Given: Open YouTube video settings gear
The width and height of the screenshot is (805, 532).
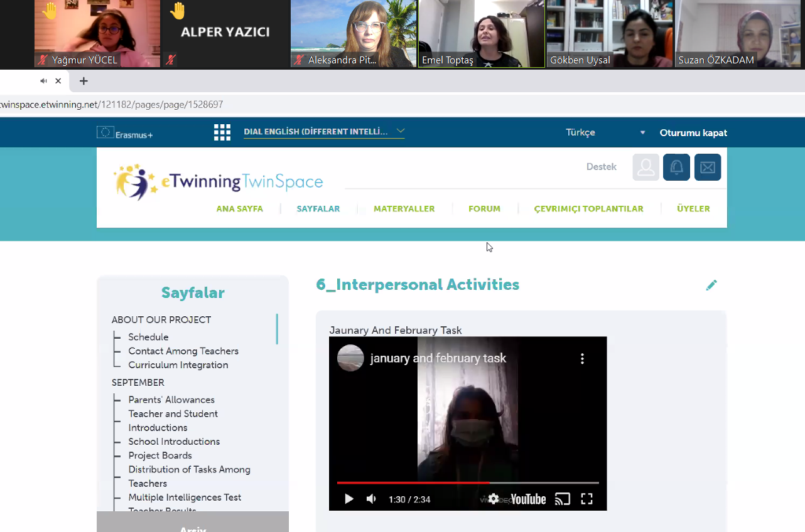Looking at the screenshot, I should (x=494, y=499).
